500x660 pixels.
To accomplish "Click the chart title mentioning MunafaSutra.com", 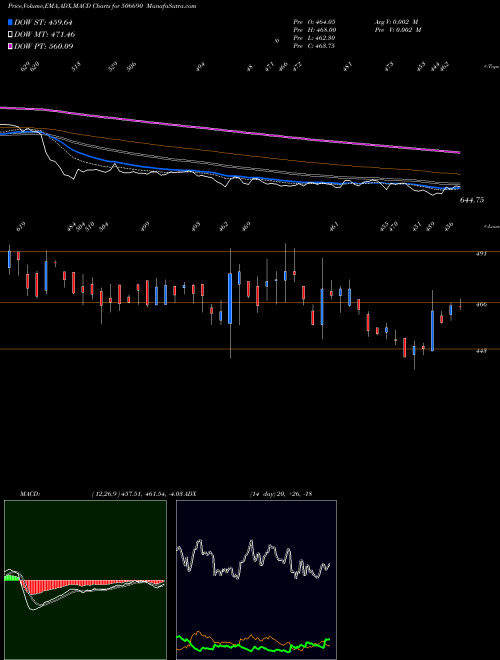I will [x=102, y=6].
